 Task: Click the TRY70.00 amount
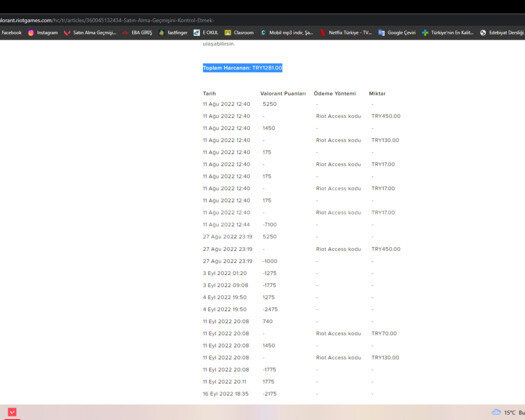point(384,334)
